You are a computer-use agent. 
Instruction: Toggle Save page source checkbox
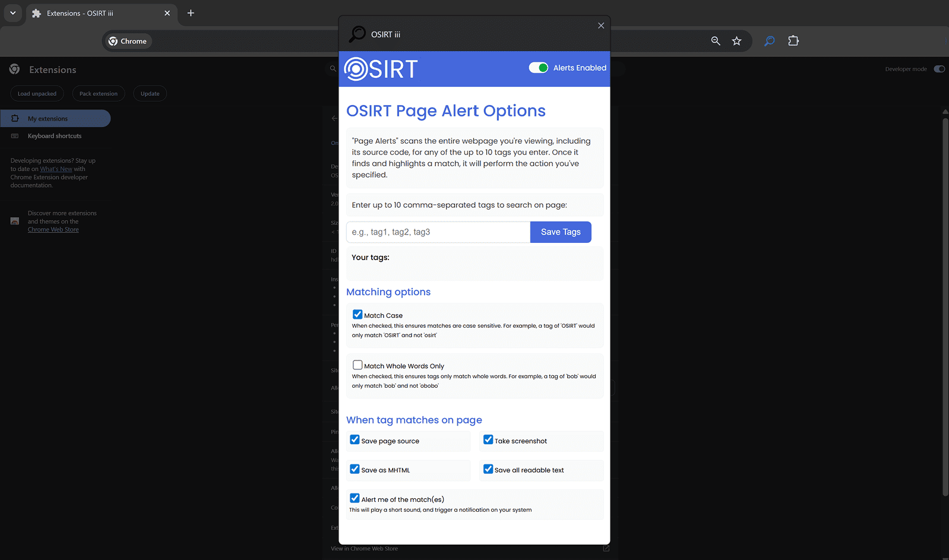tap(355, 440)
